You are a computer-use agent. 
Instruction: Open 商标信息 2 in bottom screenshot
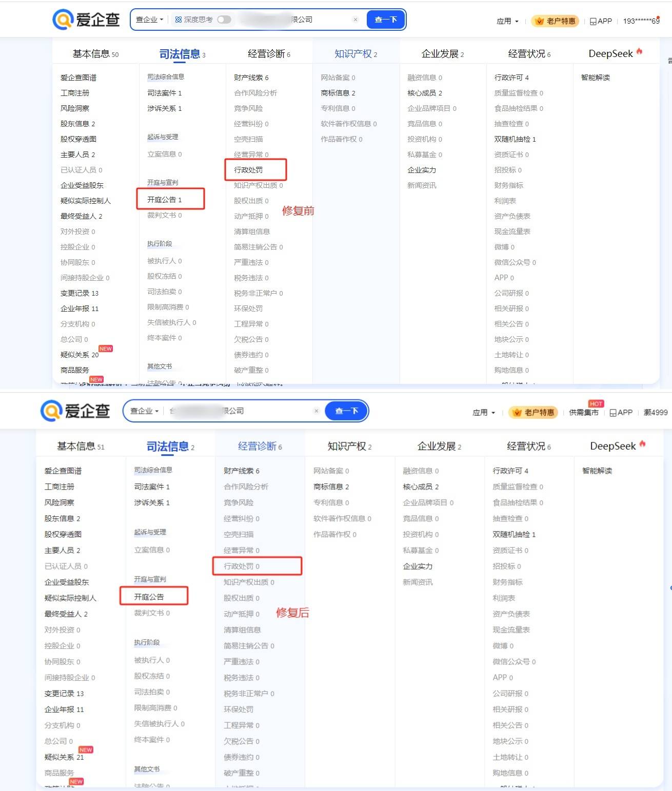(x=331, y=487)
